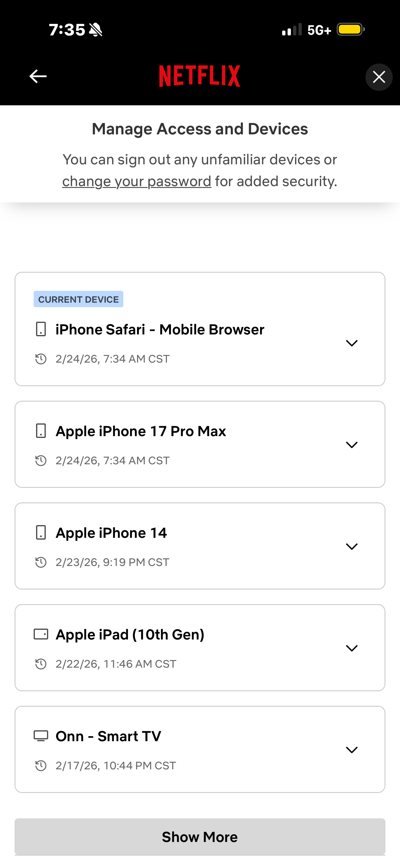This screenshot has width=400, height=868.
Task: Tap the tablet icon beside Apple iPad
Action: (x=41, y=634)
